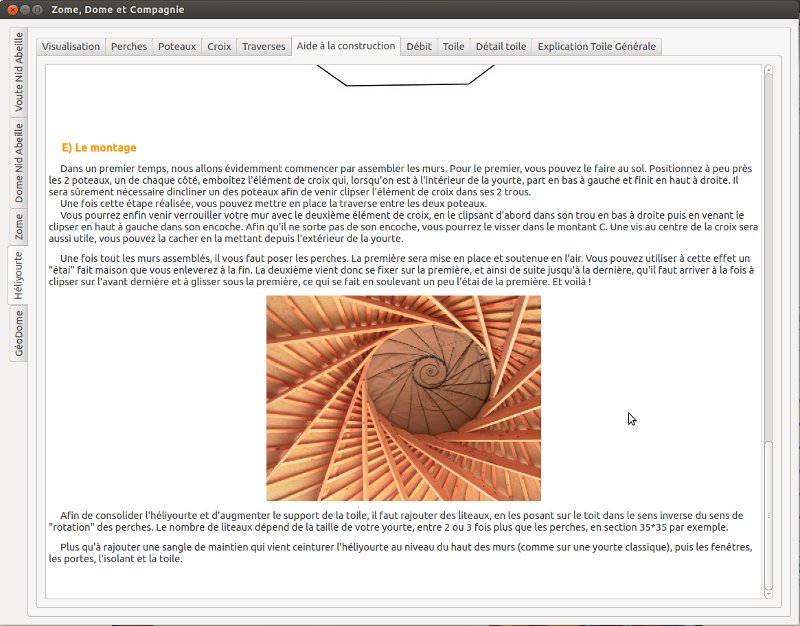Viewport: 800px width, 626px height.
Task: Open the Visualisation tab
Action: [71, 46]
